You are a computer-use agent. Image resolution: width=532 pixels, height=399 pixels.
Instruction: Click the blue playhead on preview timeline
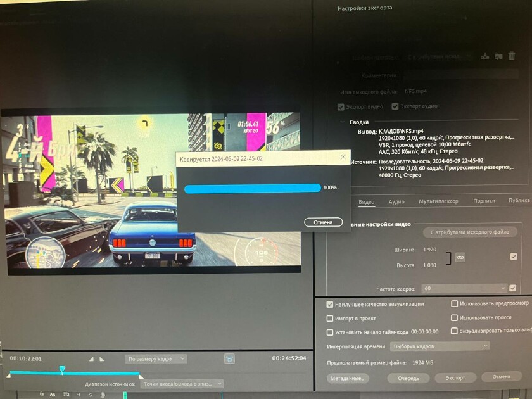coord(62,369)
